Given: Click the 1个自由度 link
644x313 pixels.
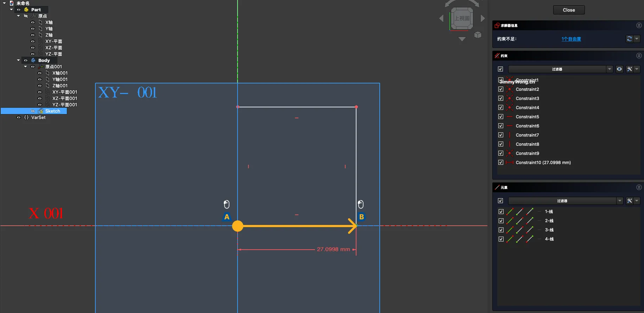Looking at the screenshot, I should 571,39.
